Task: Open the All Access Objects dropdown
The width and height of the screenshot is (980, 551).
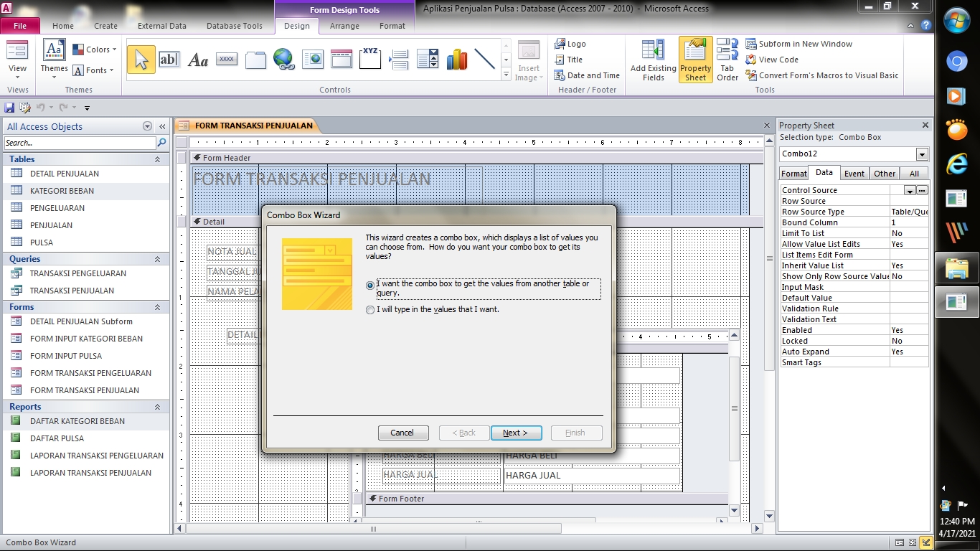Action: [148, 126]
